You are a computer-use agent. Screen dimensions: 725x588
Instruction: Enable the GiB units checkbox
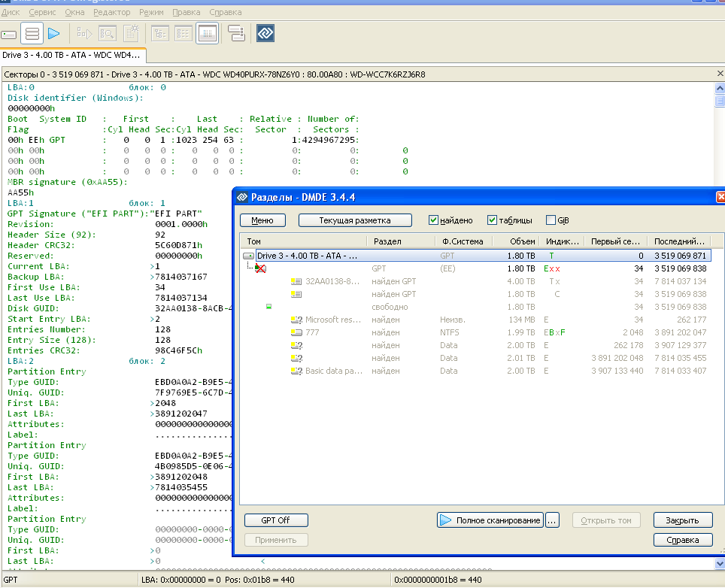coord(551,220)
